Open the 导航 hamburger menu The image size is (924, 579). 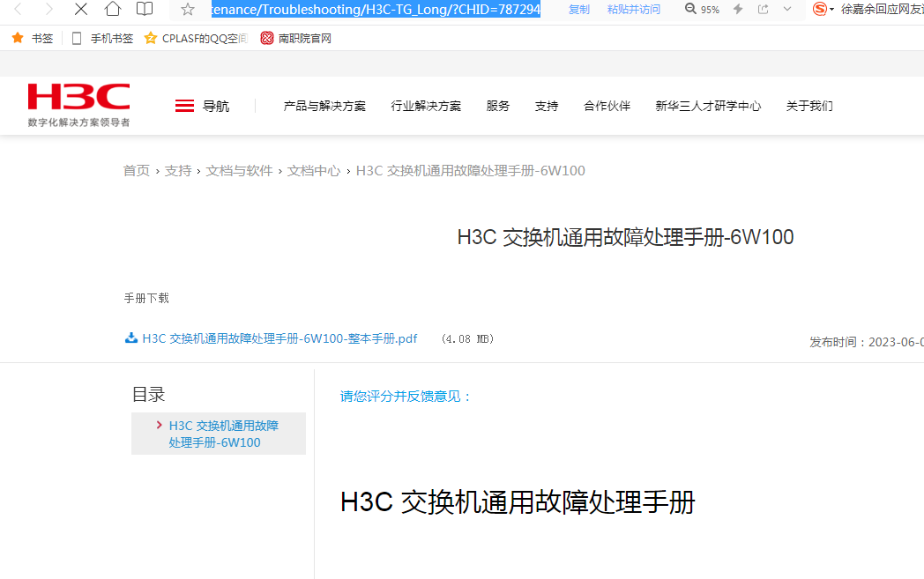[202, 106]
